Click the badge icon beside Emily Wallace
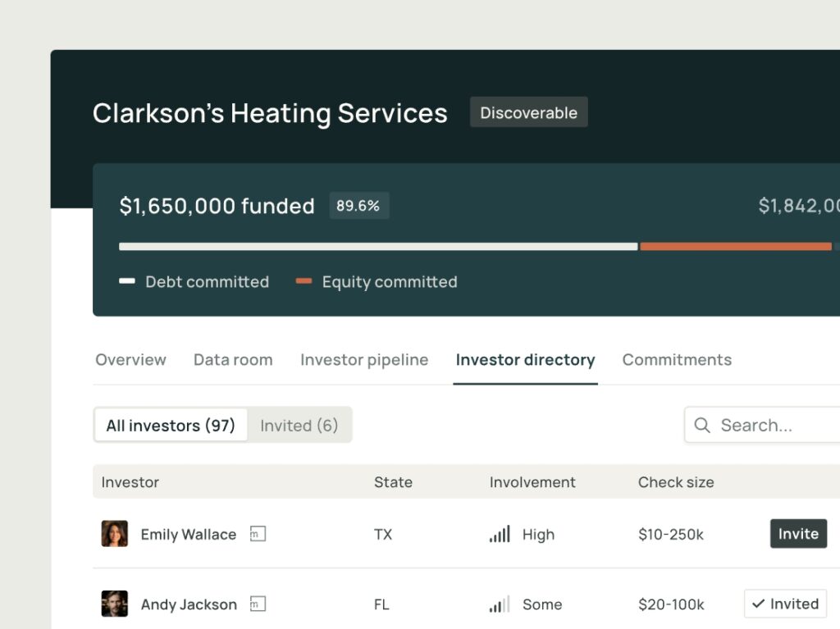Screen dimensions: 840x629 (258, 534)
